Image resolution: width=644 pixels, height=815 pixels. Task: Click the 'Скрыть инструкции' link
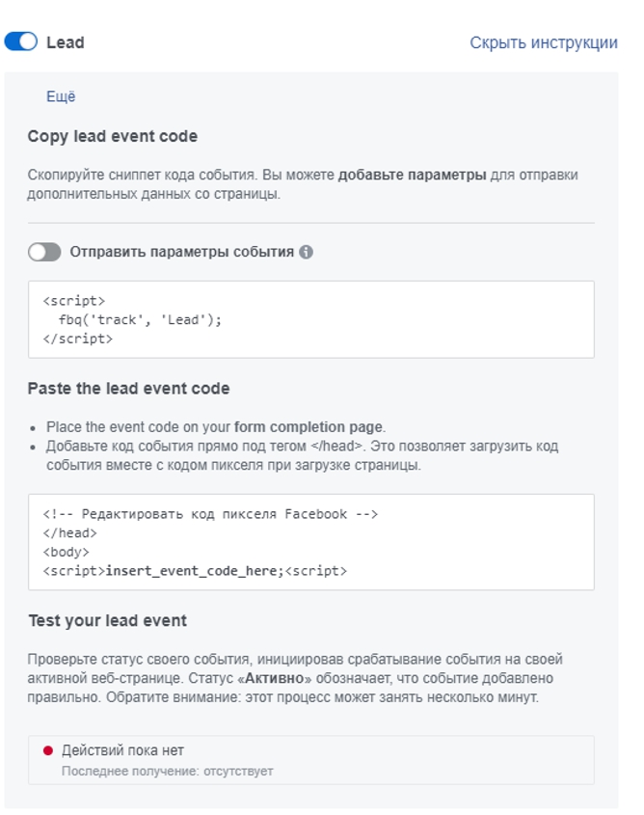pos(544,42)
